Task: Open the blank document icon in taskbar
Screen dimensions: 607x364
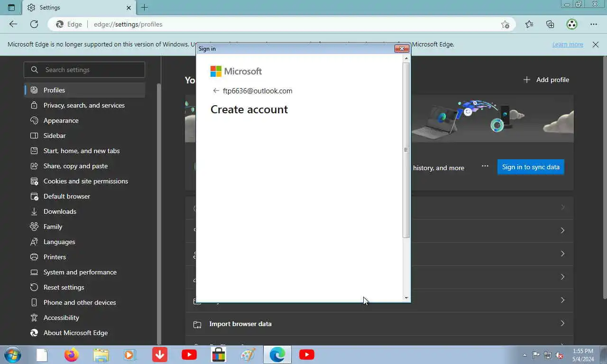Action: pyautogui.click(x=42, y=355)
